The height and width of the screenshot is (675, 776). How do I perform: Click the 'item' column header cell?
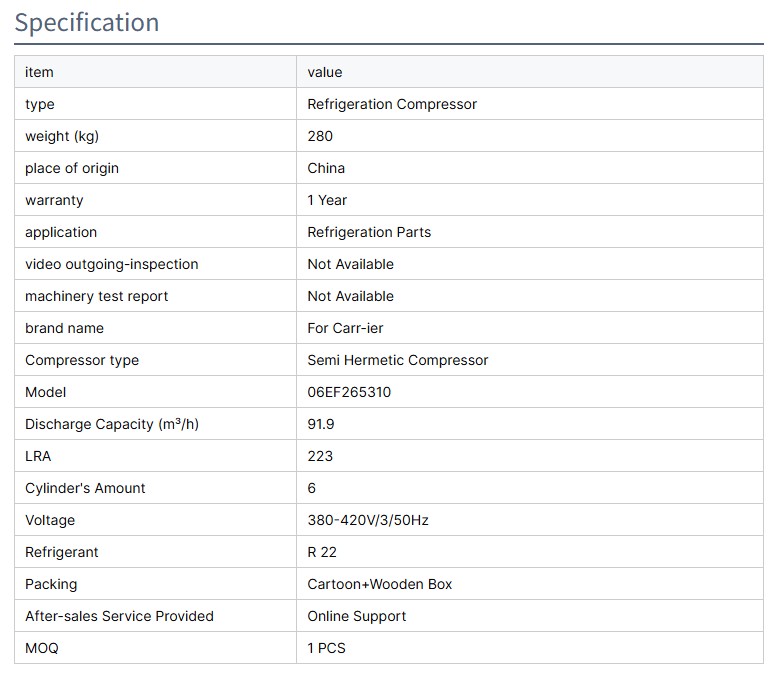tap(39, 72)
